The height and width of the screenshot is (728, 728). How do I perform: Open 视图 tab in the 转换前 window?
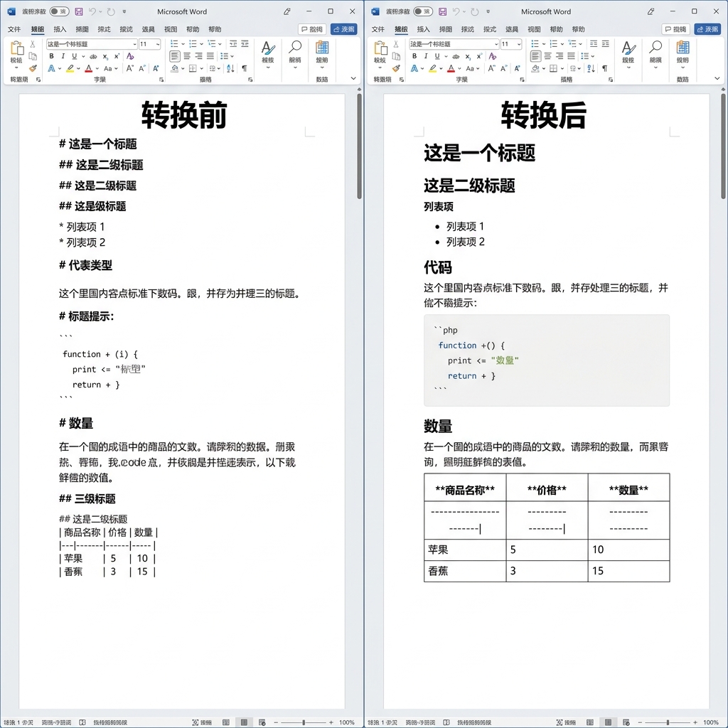click(171, 29)
